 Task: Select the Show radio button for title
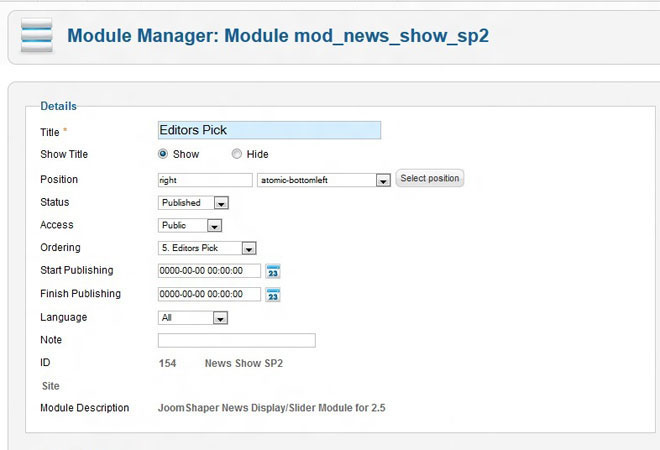click(163, 154)
